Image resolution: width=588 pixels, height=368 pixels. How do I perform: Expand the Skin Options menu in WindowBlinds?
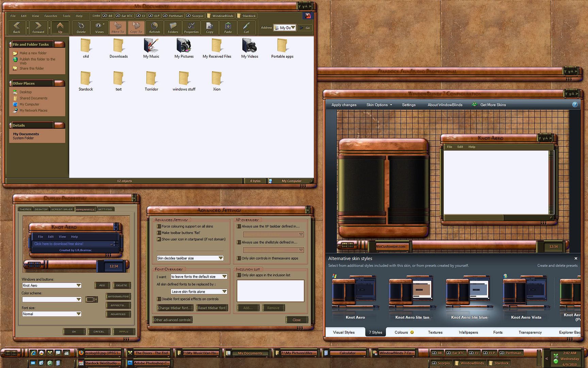pos(379,105)
